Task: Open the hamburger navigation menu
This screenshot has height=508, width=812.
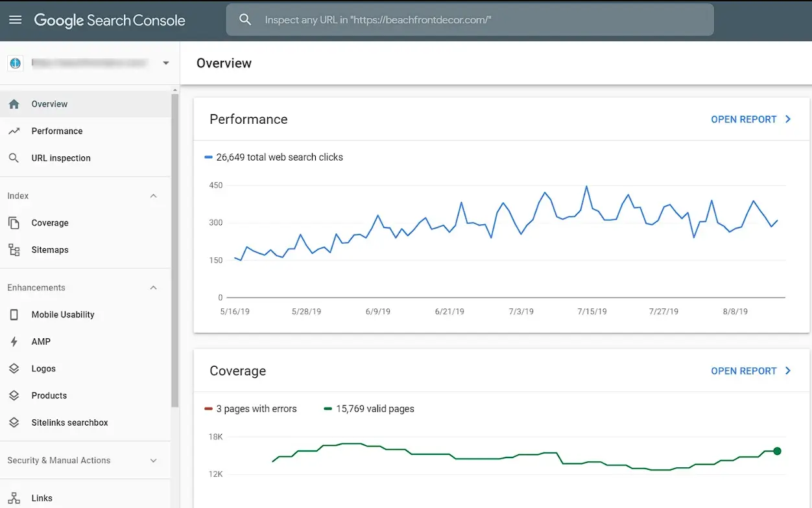Action: point(16,20)
